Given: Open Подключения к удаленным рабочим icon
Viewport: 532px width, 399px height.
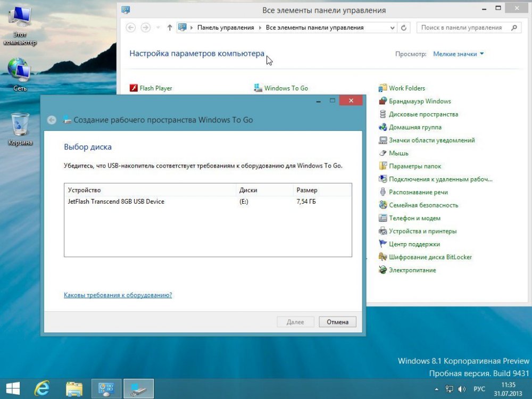Looking at the screenshot, I should click(383, 179).
